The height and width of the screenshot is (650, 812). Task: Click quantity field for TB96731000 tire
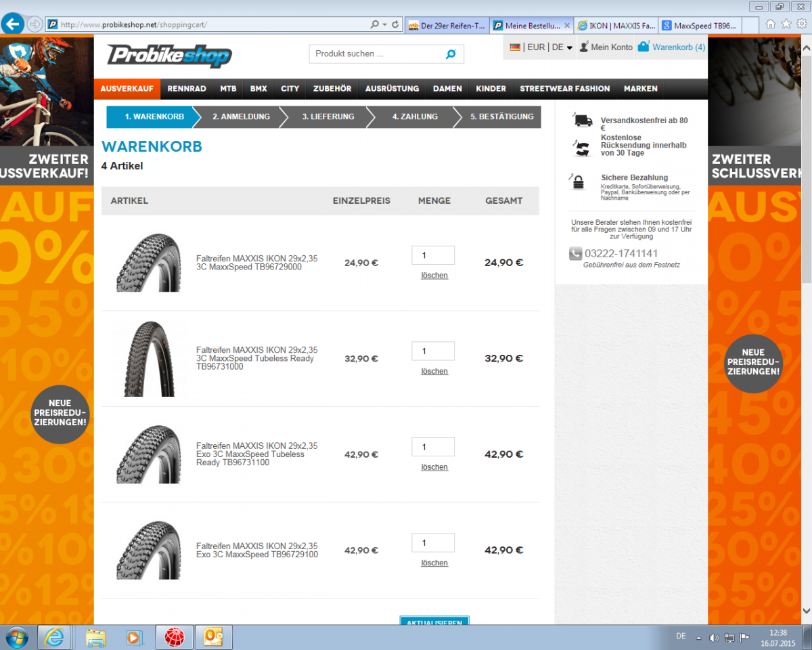click(x=433, y=351)
